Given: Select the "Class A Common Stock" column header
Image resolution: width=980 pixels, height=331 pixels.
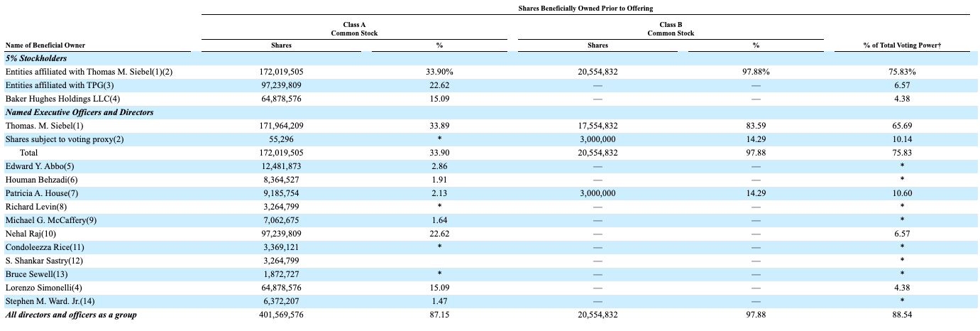Looking at the screenshot, I should [354, 29].
